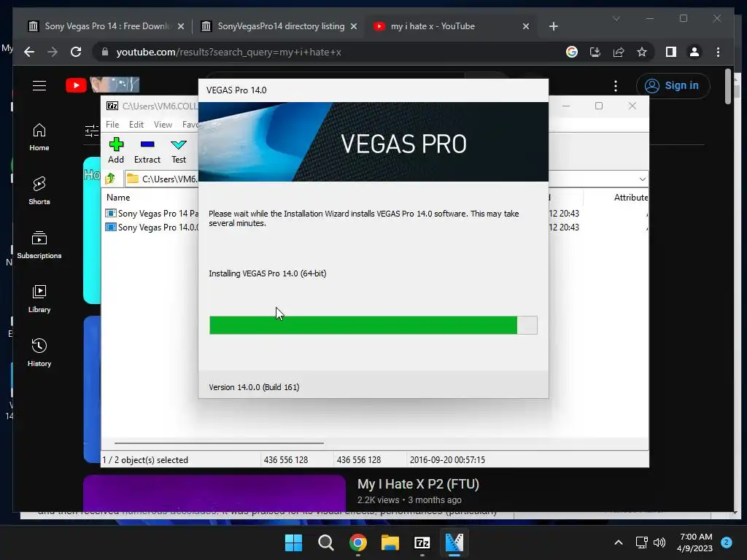
Task: Click the Name column header in 7-Zip
Action: [118, 197]
